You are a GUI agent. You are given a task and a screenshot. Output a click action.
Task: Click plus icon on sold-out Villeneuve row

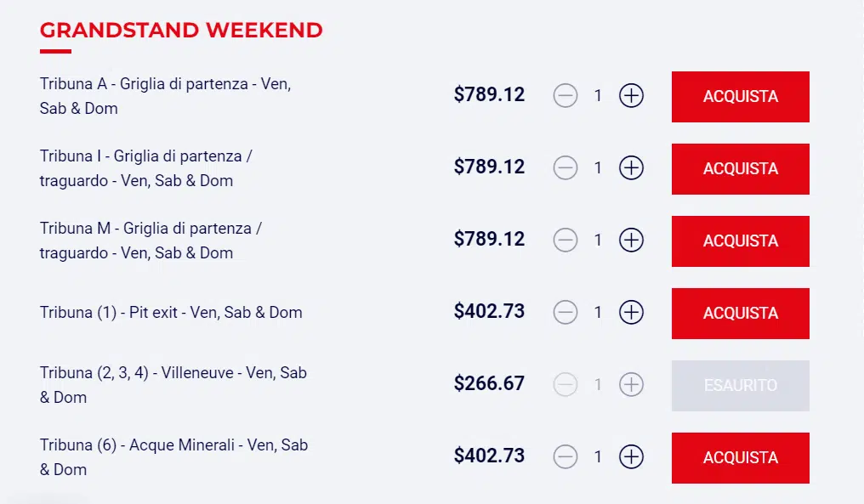tap(631, 384)
